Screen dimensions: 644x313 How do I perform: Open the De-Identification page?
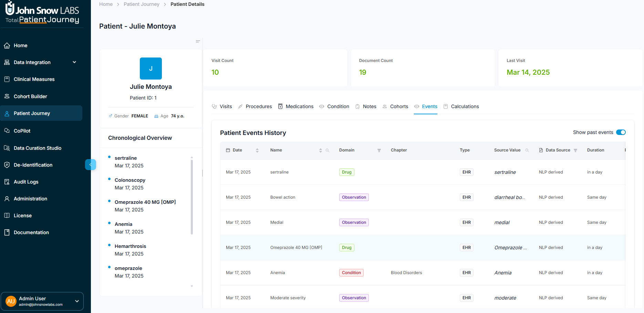coord(33,165)
